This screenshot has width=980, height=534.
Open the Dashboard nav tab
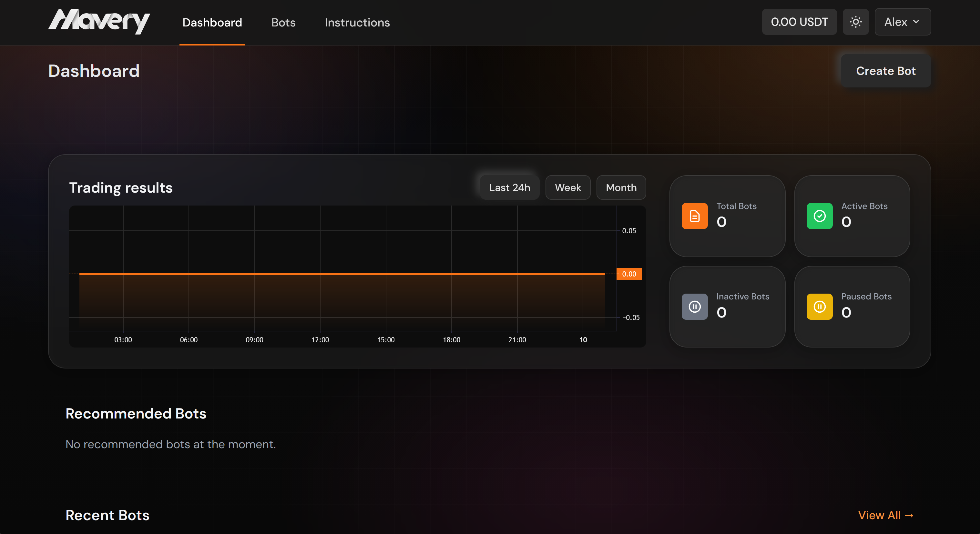tap(212, 23)
